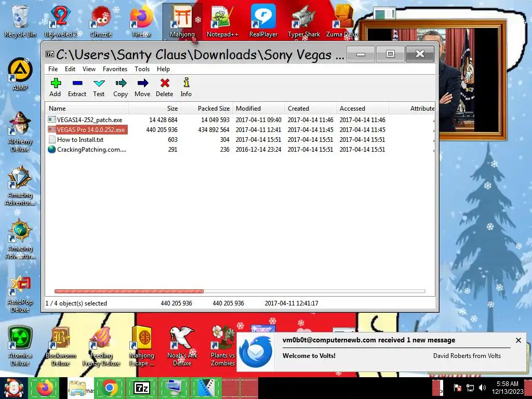
Task: Click the Thunderbird icon in the notification
Action: coord(256,352)
